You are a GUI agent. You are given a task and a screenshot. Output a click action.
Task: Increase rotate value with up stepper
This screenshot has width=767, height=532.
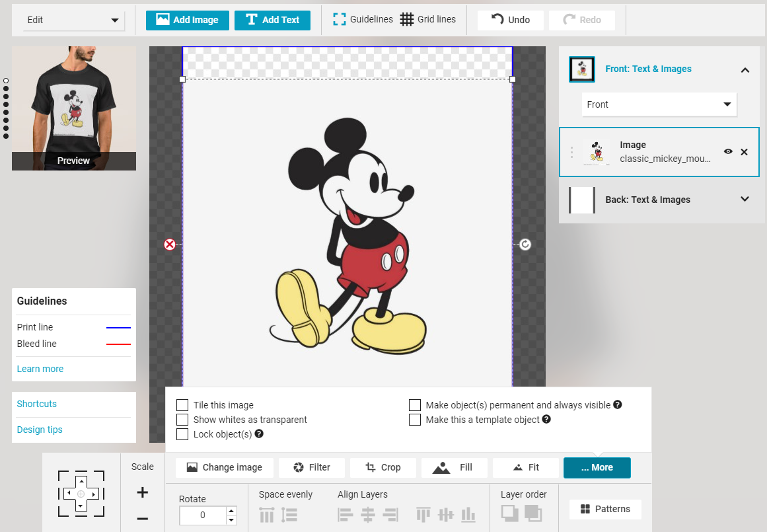231,510
